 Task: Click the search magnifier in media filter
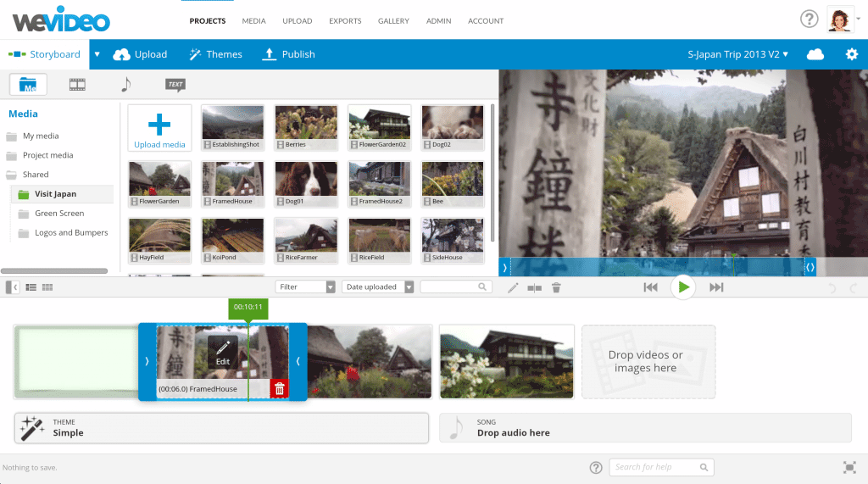[482, 287]
